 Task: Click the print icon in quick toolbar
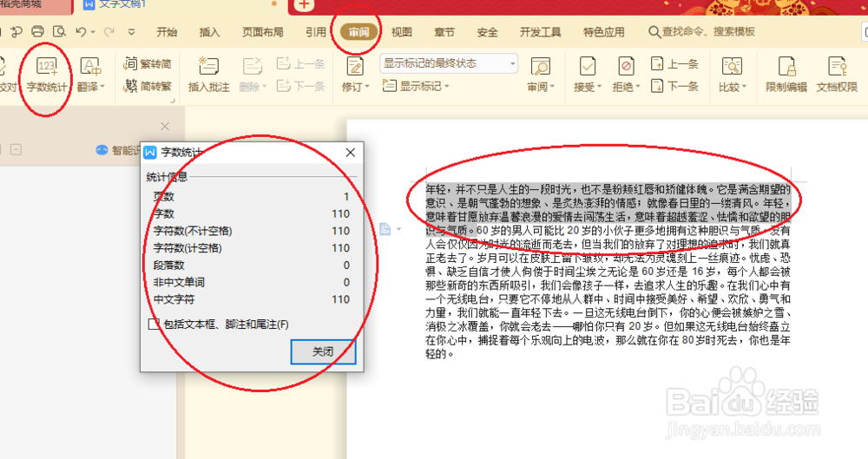(37, 31)
